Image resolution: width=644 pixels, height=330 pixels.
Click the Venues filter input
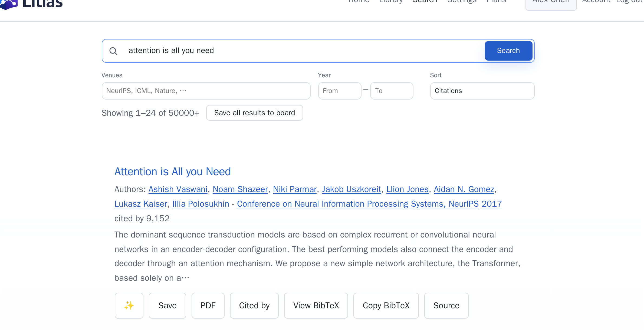tap(206, 91)
